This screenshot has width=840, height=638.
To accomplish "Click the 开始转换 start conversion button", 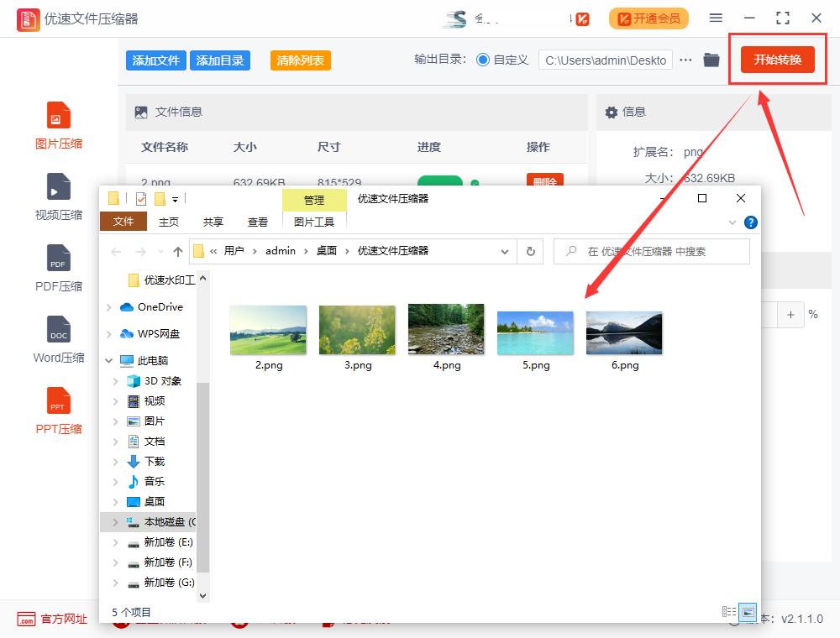I will [x=777, y=60].
